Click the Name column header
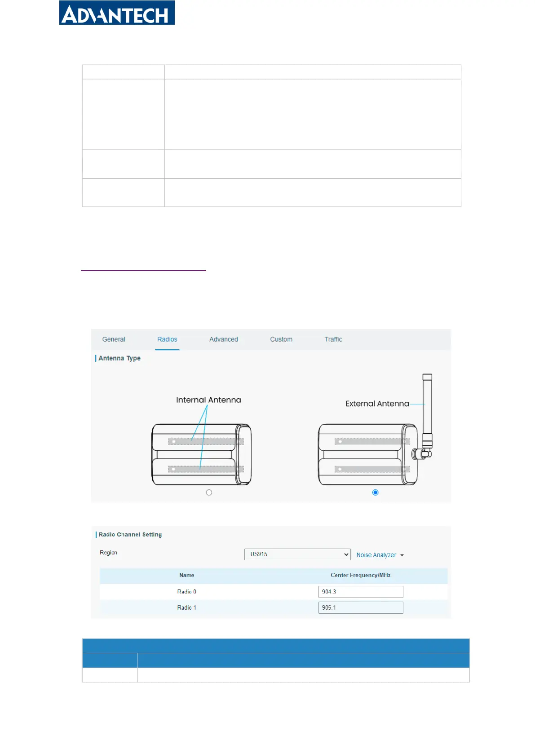This screenshot has width=535, height=756. 187,575
